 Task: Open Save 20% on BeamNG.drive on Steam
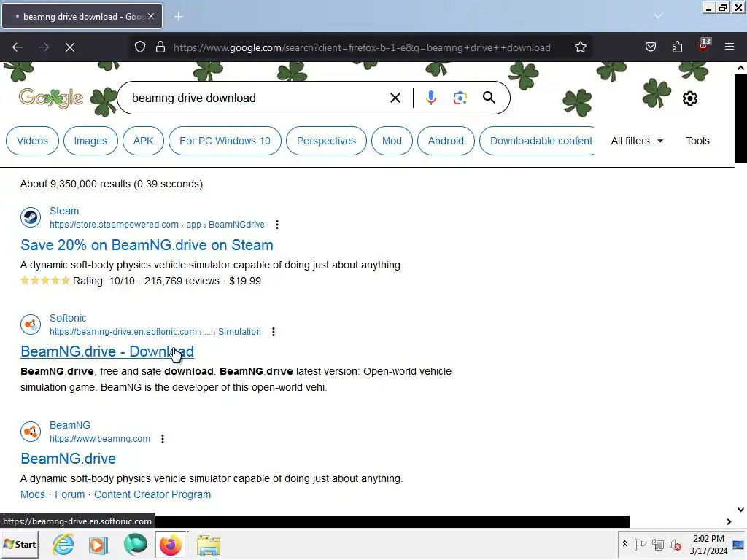pos(147,245)
